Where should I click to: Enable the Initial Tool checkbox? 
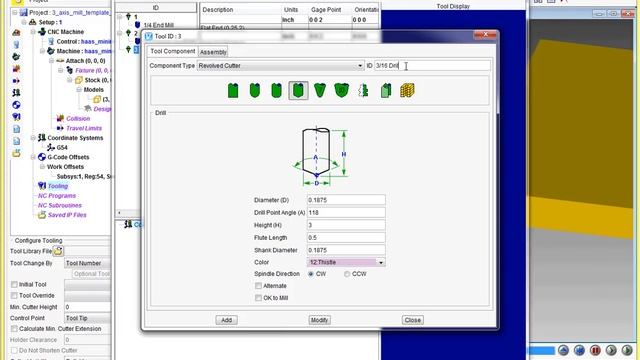(x=14, y=284)
